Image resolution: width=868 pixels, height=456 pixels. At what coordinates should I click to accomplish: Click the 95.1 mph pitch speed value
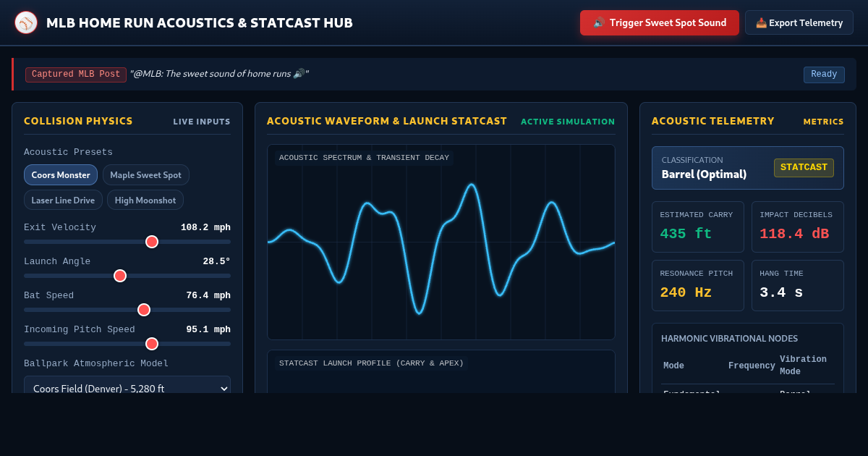coord(208,329)
